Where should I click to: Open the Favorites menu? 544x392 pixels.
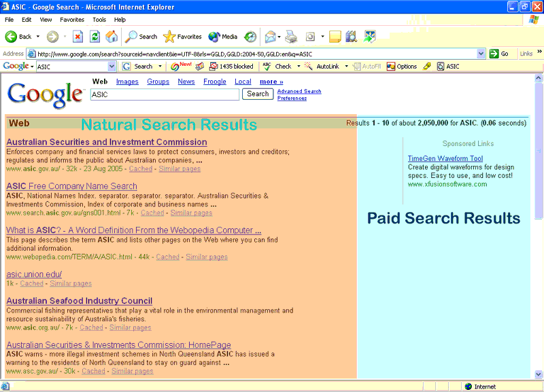tap(72, 20)
